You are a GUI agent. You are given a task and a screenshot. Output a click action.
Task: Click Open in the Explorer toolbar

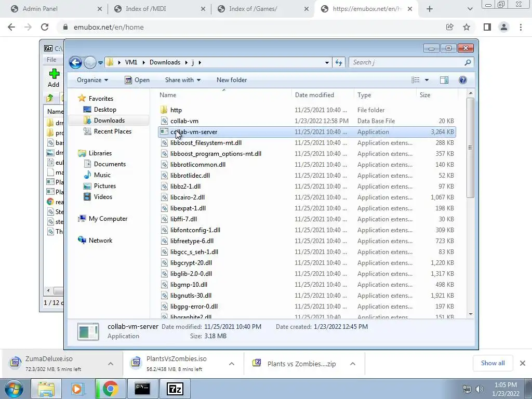137,80
